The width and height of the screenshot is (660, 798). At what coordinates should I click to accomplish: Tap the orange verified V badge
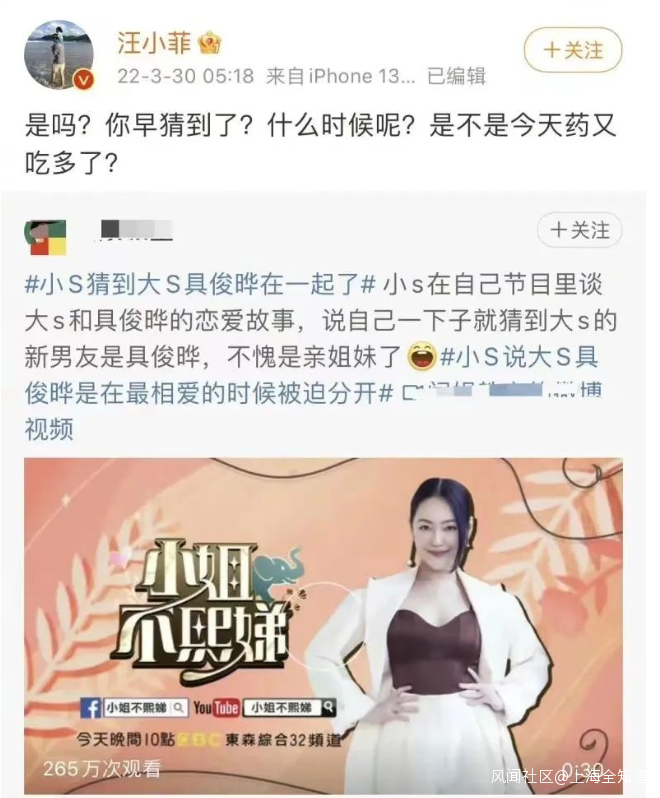tap(83, 80)
